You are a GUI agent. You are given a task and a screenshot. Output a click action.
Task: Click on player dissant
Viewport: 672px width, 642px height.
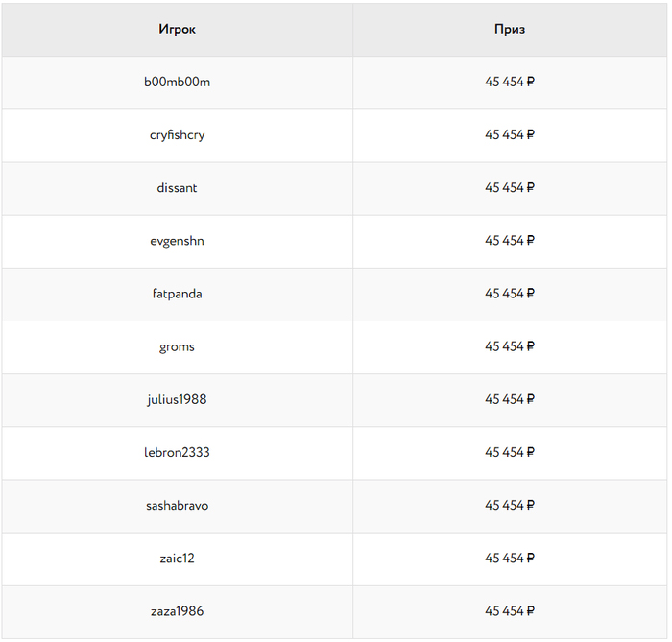coord(177,187)
